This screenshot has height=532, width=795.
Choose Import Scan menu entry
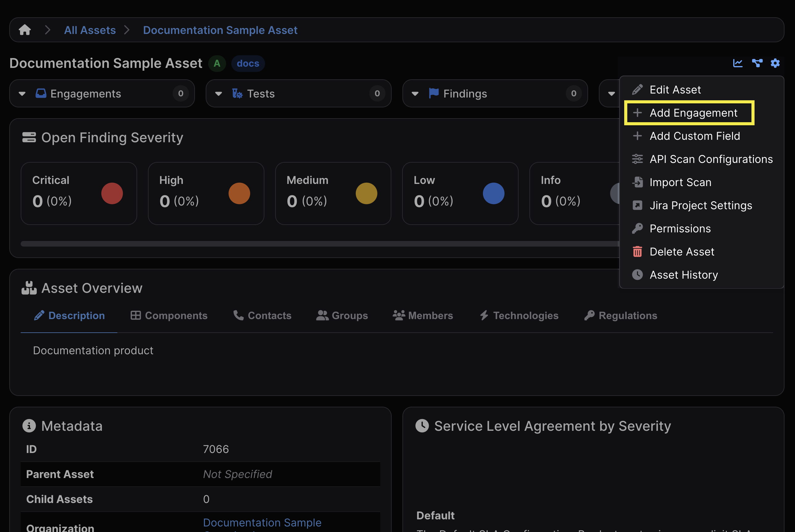[680, 182]
